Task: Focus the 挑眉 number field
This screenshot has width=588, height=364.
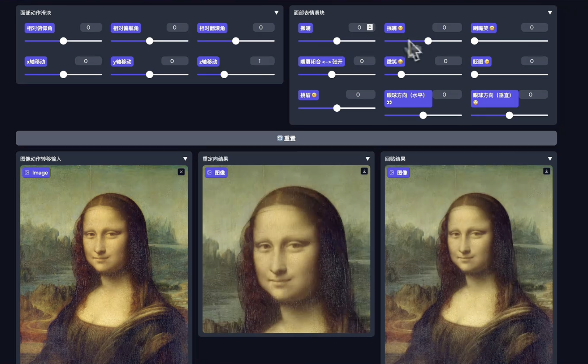Action: tap(361, 95)
